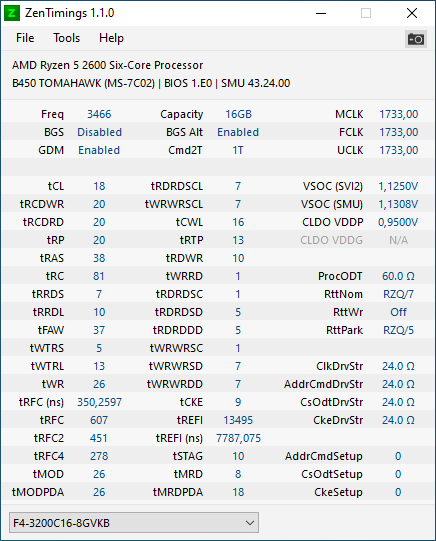Click the ProcODT 60.0 Ω value
This screenshot has width=436, height=541.
click(398, 276)
